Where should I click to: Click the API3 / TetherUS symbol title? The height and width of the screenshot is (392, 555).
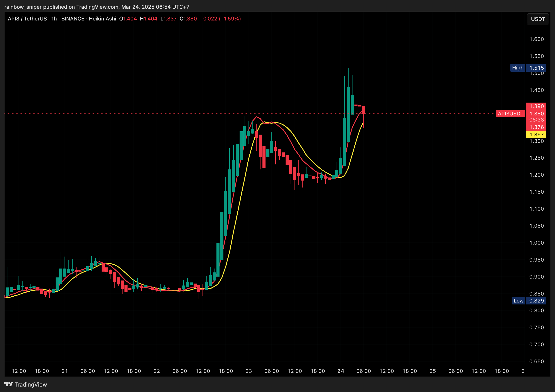click(x=27, y=19)
